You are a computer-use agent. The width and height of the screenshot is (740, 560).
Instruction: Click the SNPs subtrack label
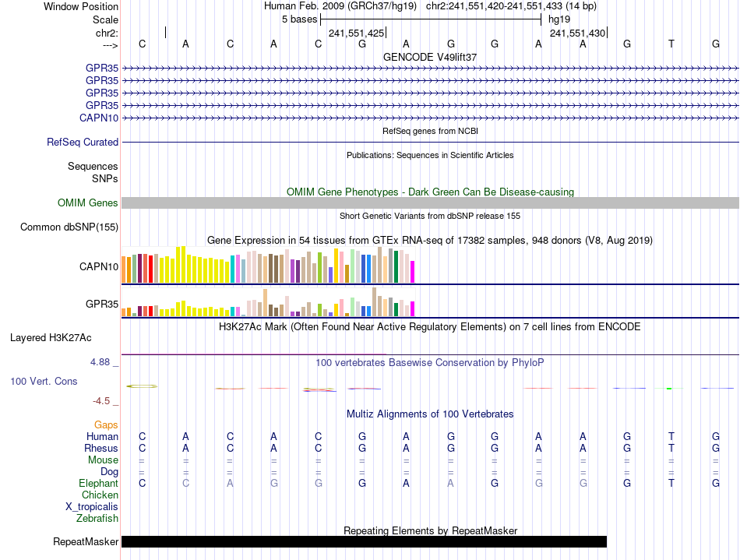[105, 179]
